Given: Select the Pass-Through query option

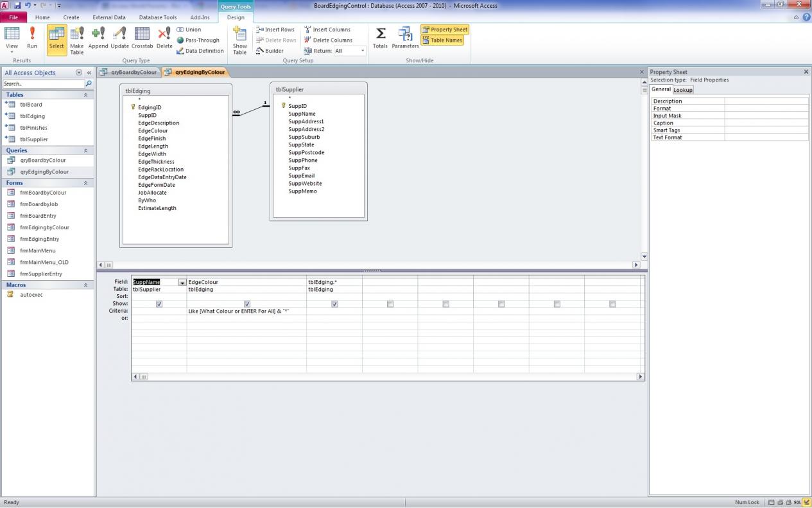Looking at the screenshot, I should 198,40.
